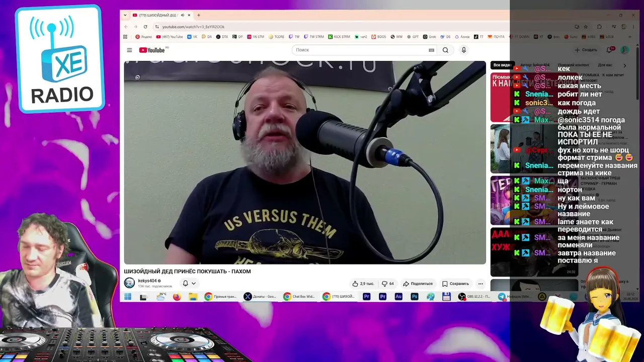Open the VK bookmark
Viewport: 644px width, 362px height.
192,37
